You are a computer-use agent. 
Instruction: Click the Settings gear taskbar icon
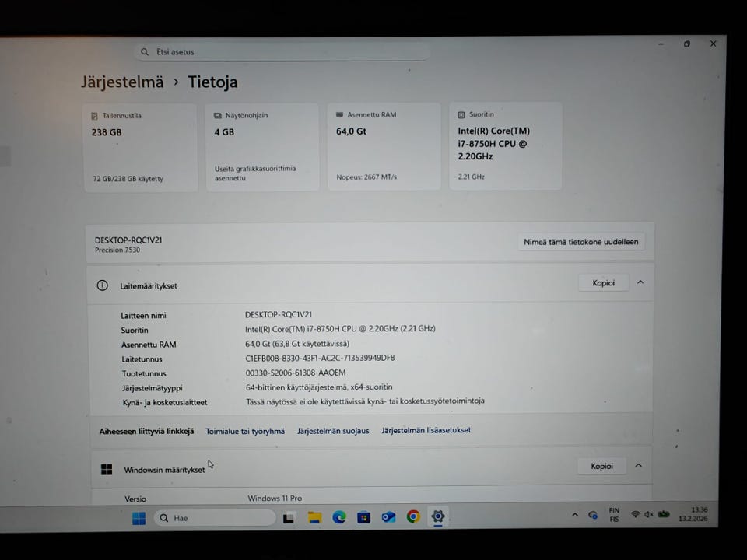438,516
